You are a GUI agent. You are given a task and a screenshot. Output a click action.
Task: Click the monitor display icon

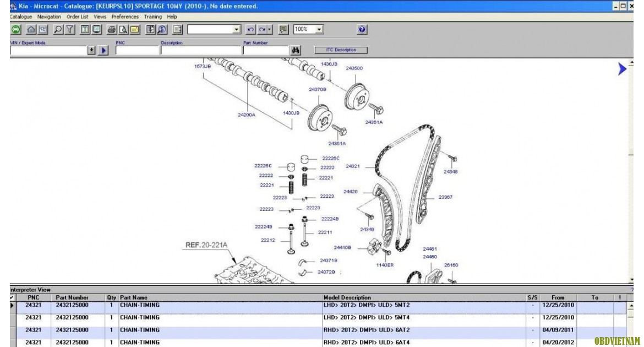(x=96, y=30)
